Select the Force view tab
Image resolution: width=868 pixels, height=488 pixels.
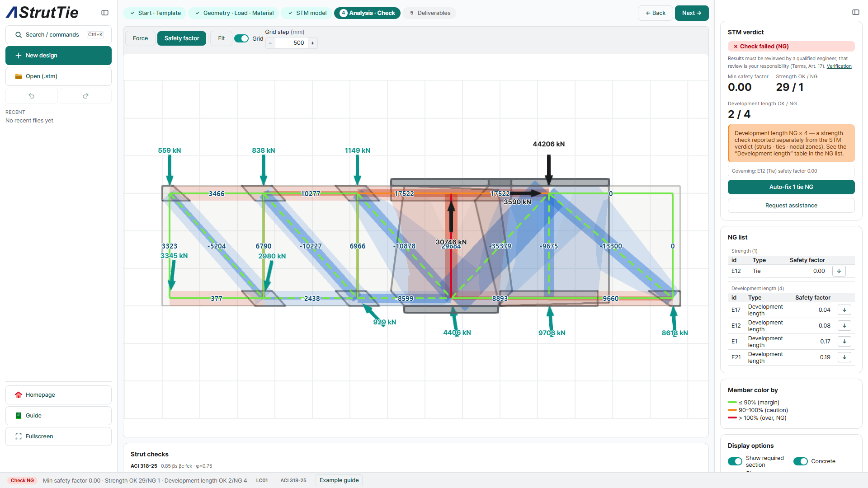[140, 38]
